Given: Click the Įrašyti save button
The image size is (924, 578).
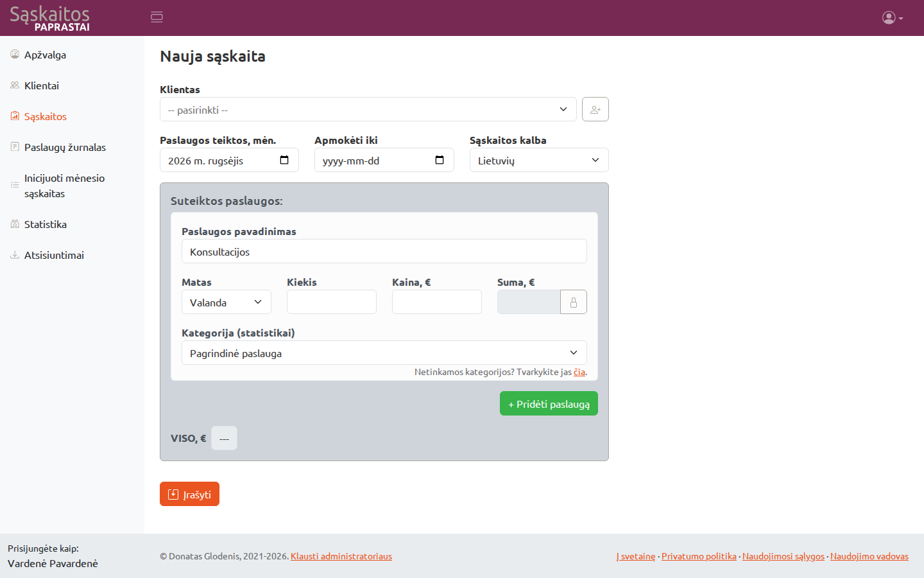Looking at the screenshot, I should click(x=189, y=494).
